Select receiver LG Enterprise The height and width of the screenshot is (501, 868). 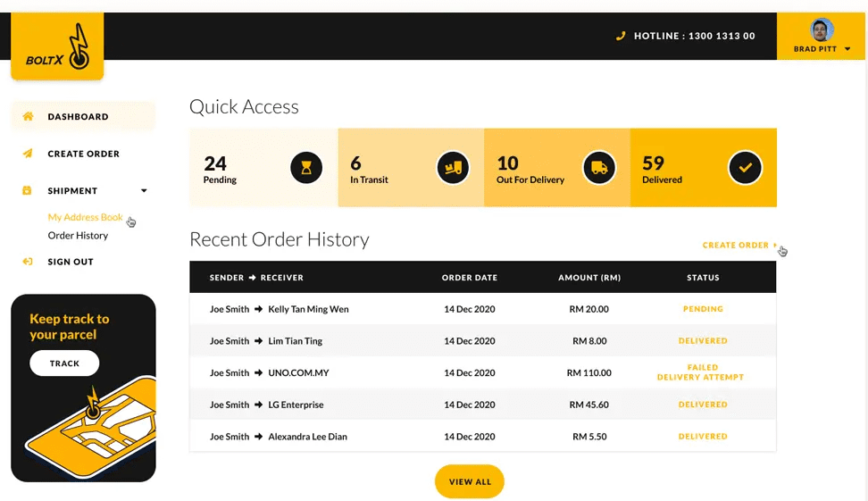296,405
